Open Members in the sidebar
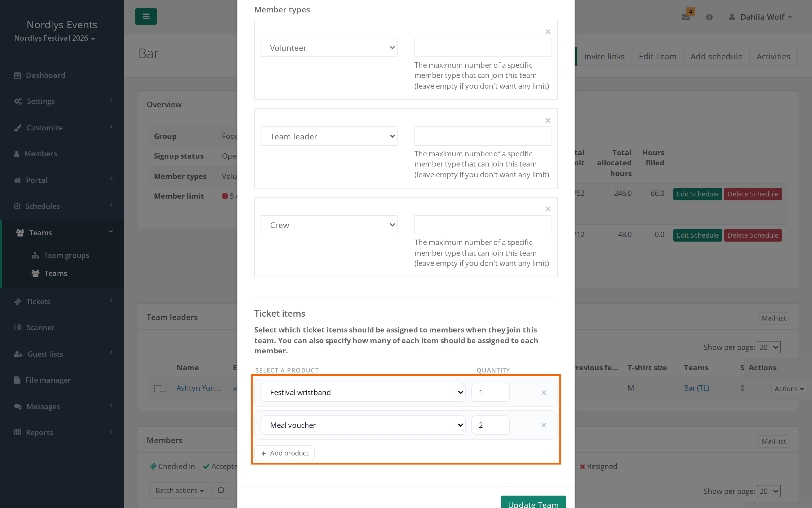The height and width of the screenshot is (508, 812). point(62,154)
